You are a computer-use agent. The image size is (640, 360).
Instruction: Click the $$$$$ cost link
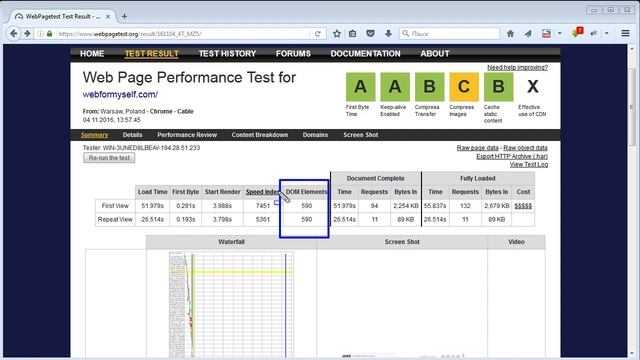click(x=523, y=206)
